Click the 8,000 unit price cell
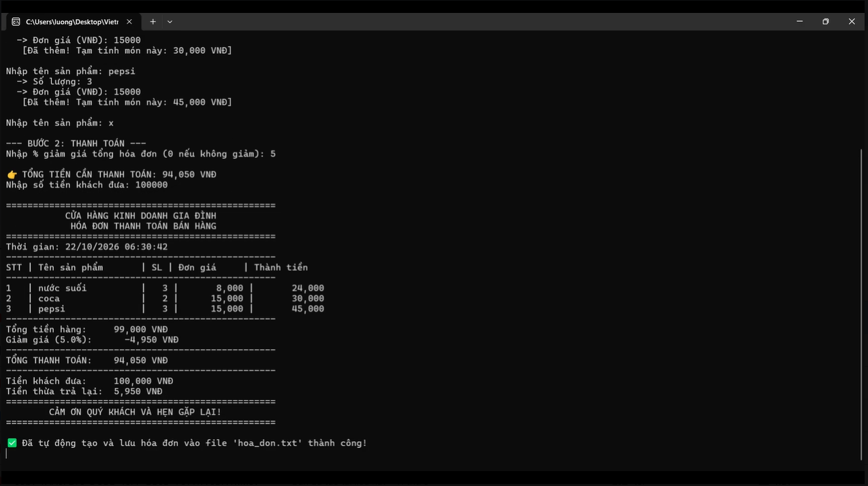868x486 pixels. tap(230, 289)
